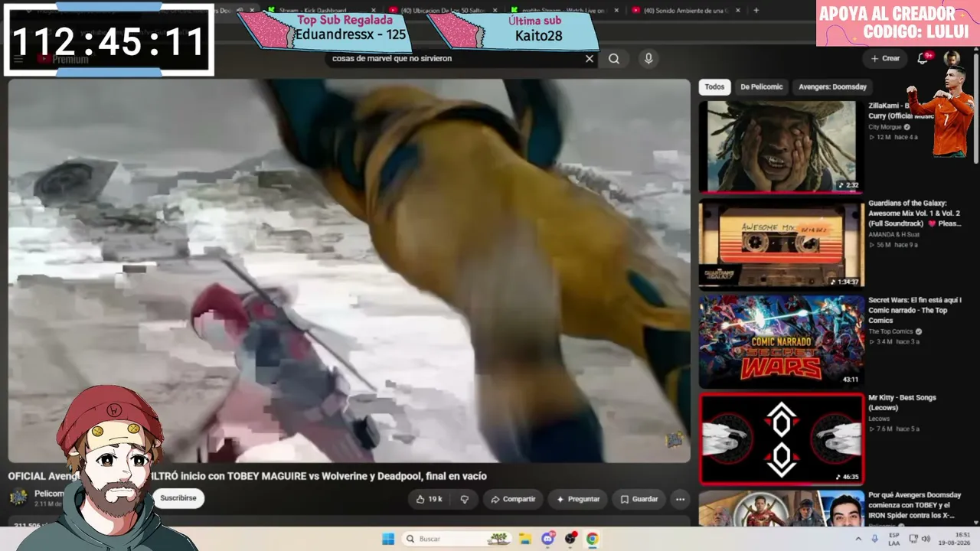
Task: Open the Windows Start menu
Action: (x=388, y=539)
